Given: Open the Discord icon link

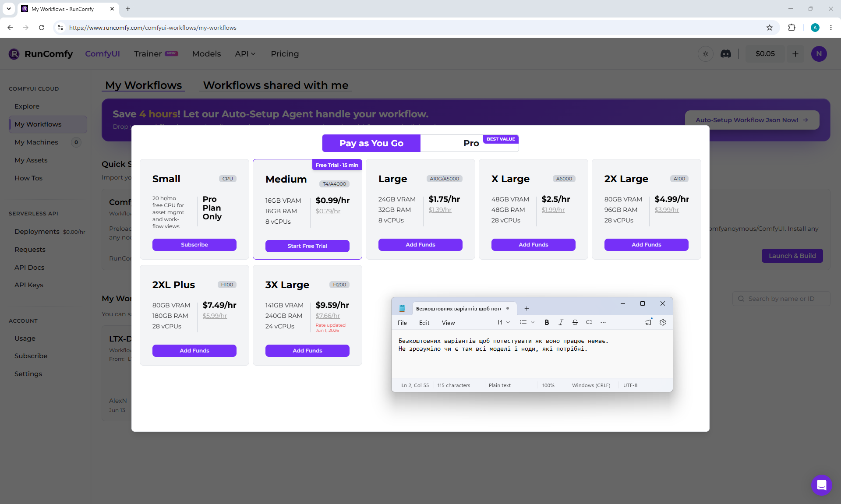Looking at the screenshot, I should pos(726,54).
